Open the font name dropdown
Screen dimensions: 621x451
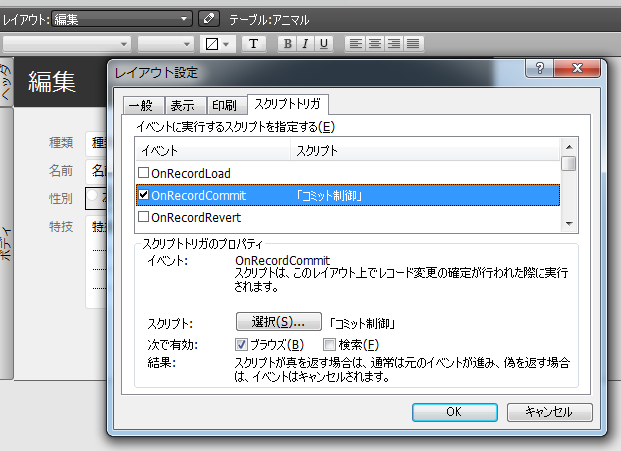67,44
